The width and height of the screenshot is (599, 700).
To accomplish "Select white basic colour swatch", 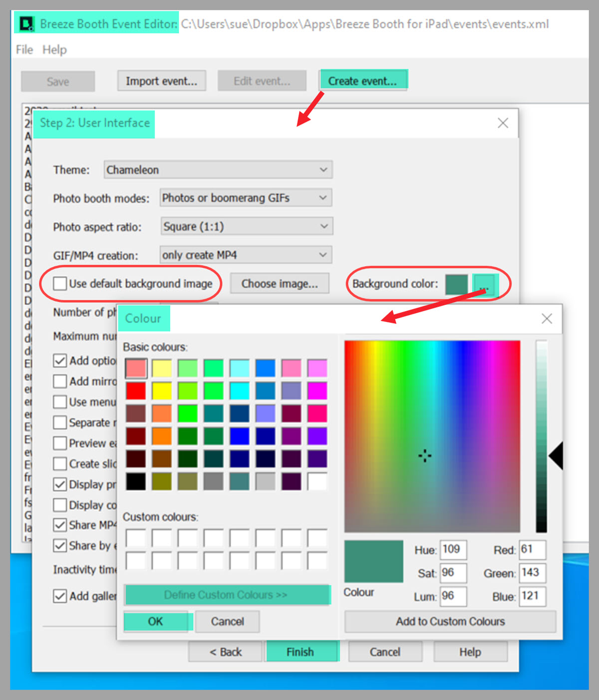I will point(317,481).
